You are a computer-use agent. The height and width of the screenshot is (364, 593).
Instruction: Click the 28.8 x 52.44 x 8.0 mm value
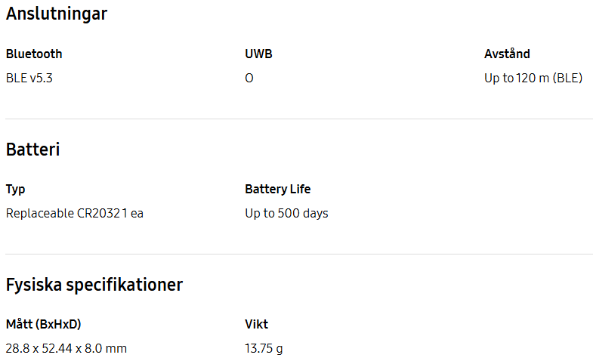tap(66, 348)
